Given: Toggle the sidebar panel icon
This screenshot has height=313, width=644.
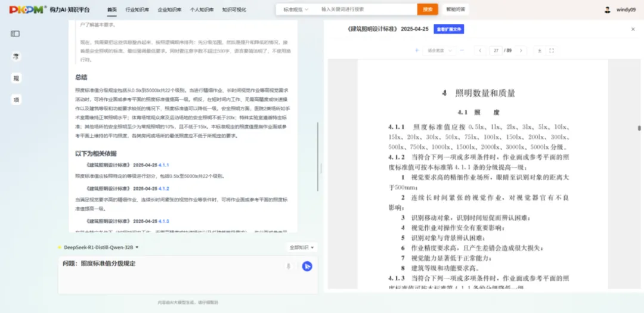Looking at the screenshot, I should (16, 34).
